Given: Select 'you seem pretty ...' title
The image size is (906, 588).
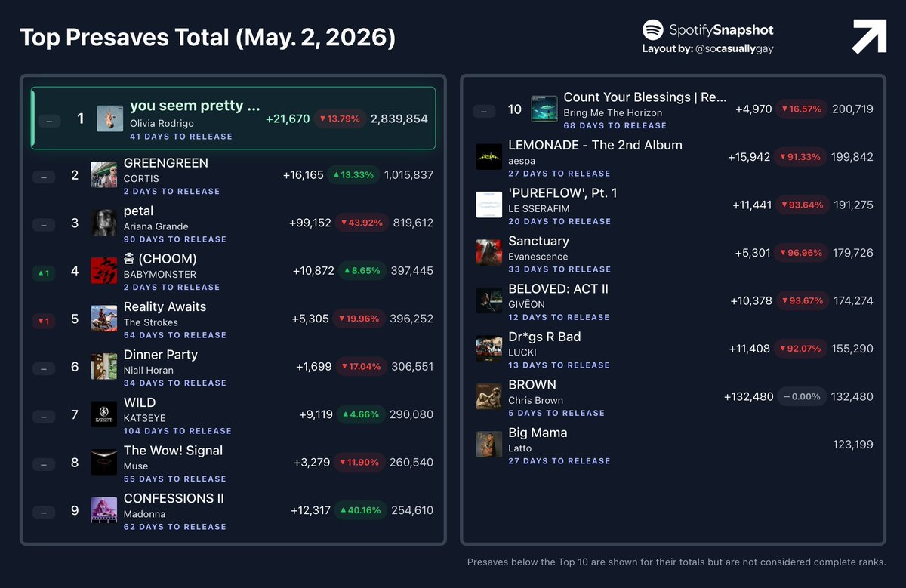Looking at the screenshot, I should (x=195, y=106).
